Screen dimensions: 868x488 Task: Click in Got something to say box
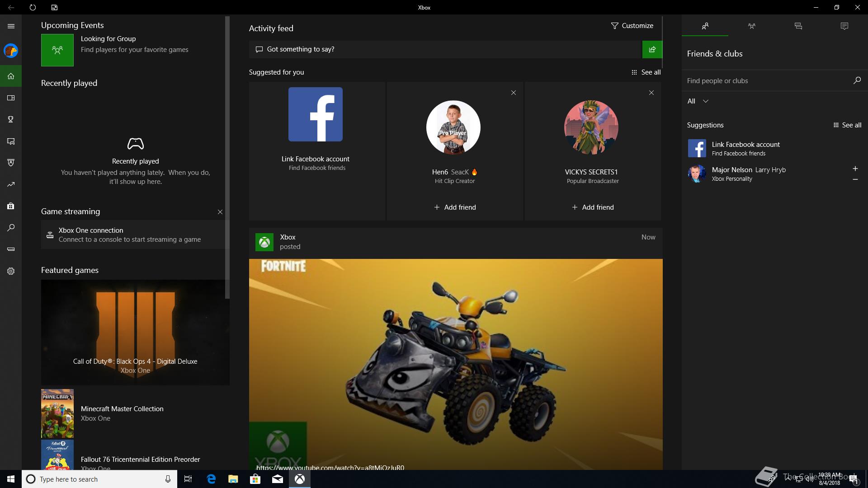pyautogui.click(x=445, y=49)
